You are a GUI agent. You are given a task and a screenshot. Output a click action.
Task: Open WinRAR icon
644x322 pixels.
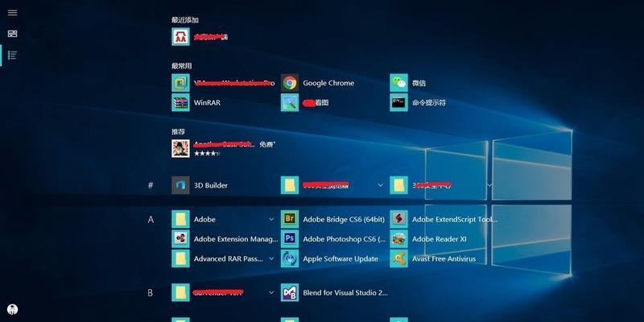pyautogui.click(x=180, y=102)
